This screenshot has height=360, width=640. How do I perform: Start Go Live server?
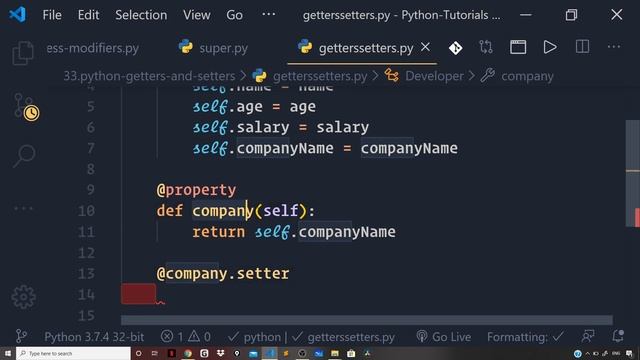443,337
